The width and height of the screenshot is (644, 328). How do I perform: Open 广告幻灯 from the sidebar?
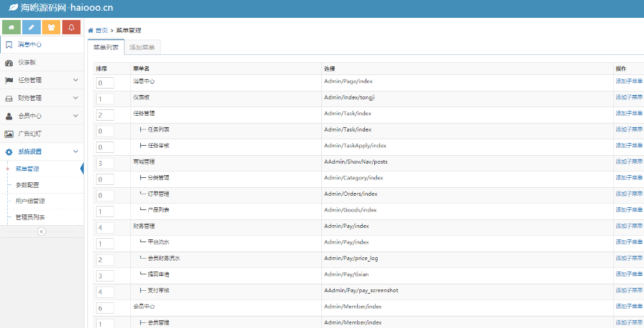tap(30, 134)
